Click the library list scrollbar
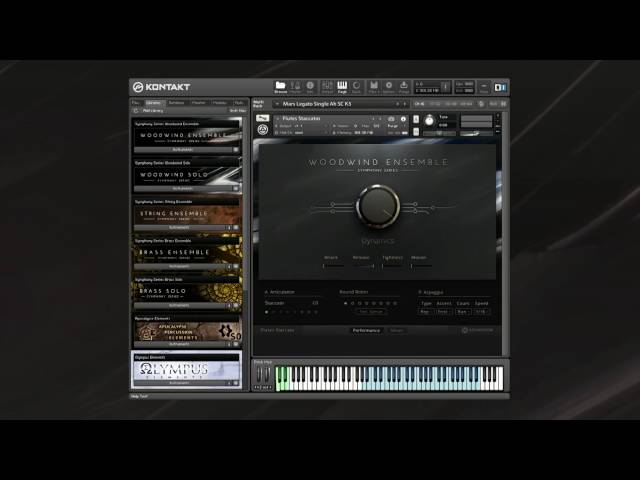The image size is (640, 480). 246,204
